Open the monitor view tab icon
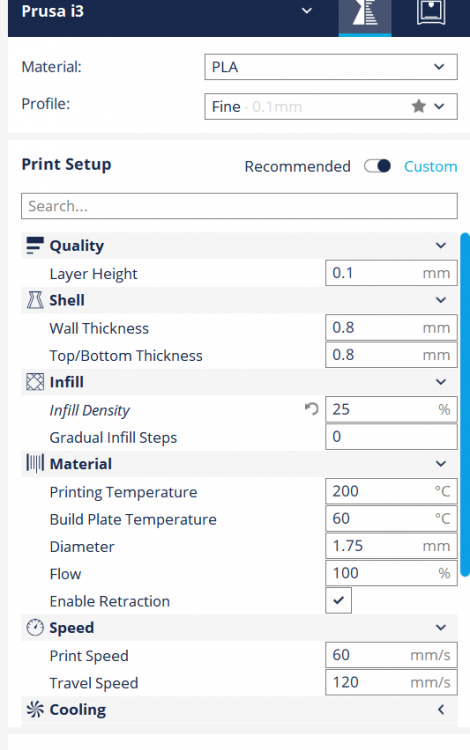Viewport: 470px width, 750px height. click(431, 12)
